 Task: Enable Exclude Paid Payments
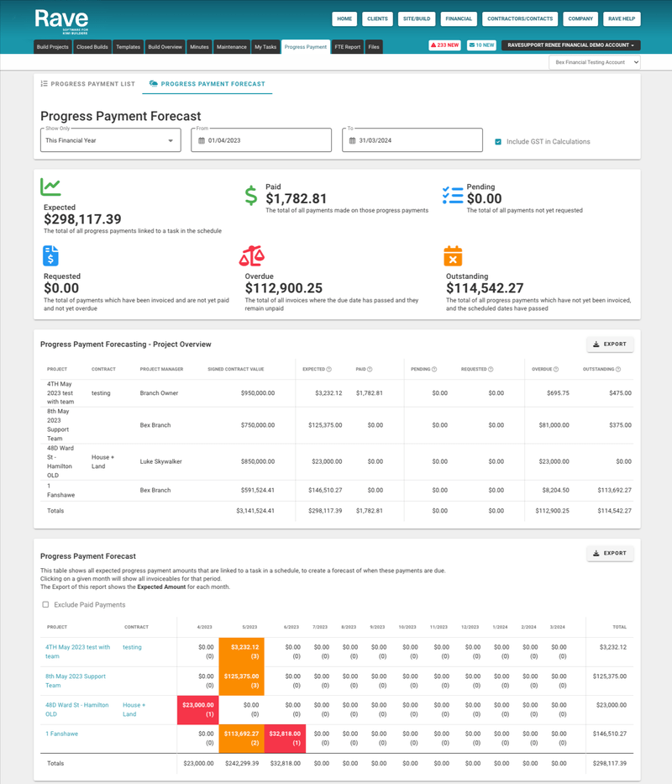[x=45, y=604]
